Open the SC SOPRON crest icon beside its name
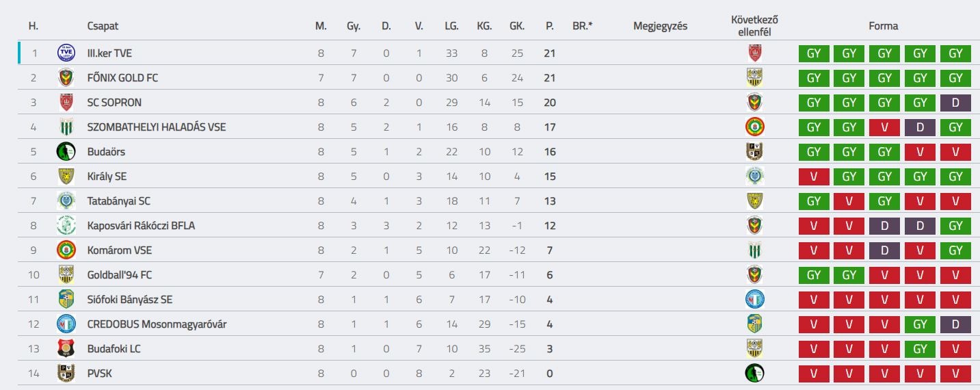Screen dimensions: 980x390 coord(66,102)
